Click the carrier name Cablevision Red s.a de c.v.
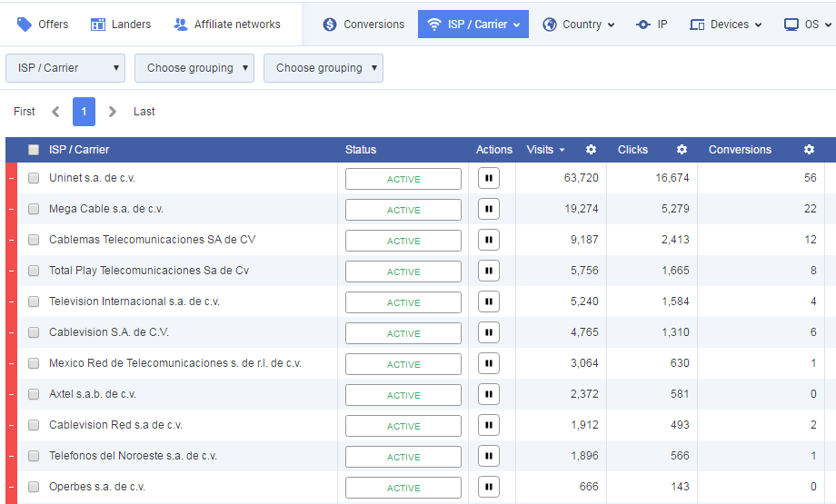The height and width of the screenshot is (504, 836). pyautogui.click(x=115, y=425)
